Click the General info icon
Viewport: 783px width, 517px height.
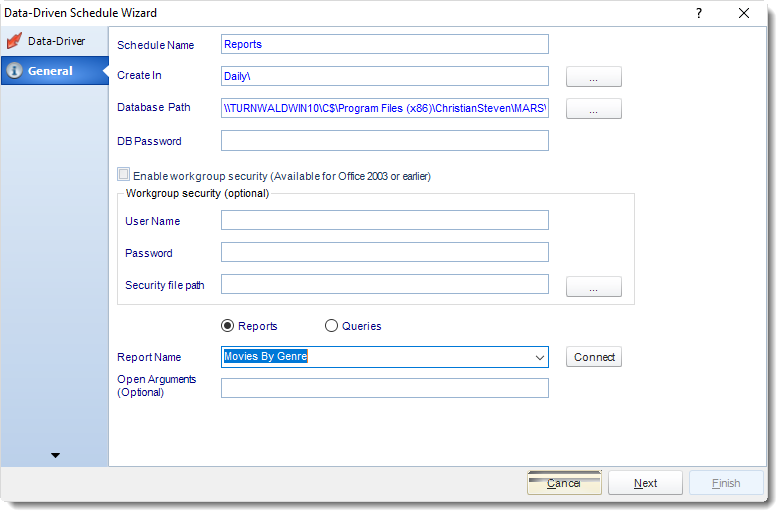(14, 70)
